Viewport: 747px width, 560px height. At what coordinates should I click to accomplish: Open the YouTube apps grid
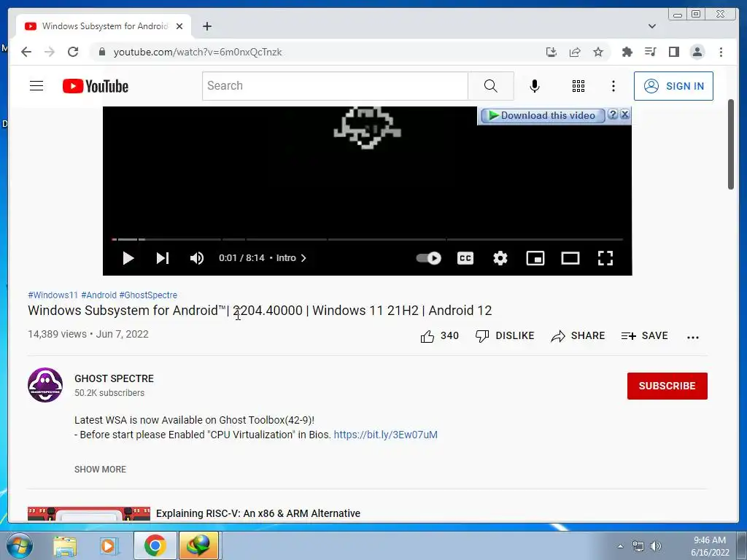578,86
